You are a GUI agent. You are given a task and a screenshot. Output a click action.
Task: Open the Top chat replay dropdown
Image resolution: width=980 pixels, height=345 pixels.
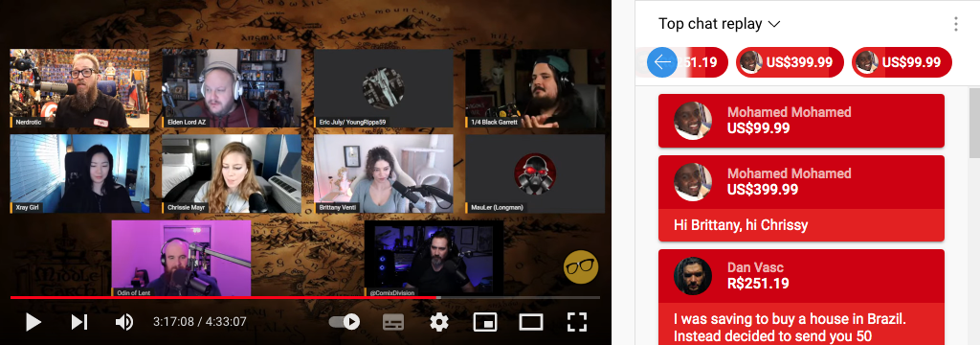point(719,24)
